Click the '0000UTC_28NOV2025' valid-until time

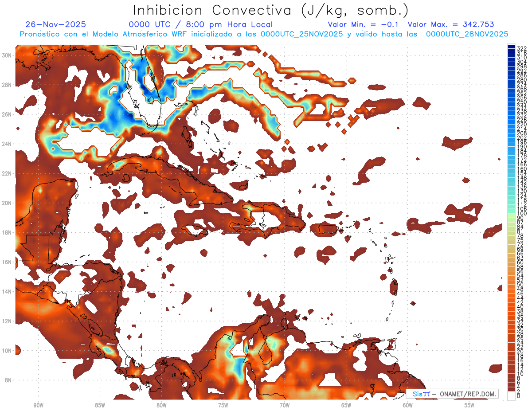click(x=467, y=34)
